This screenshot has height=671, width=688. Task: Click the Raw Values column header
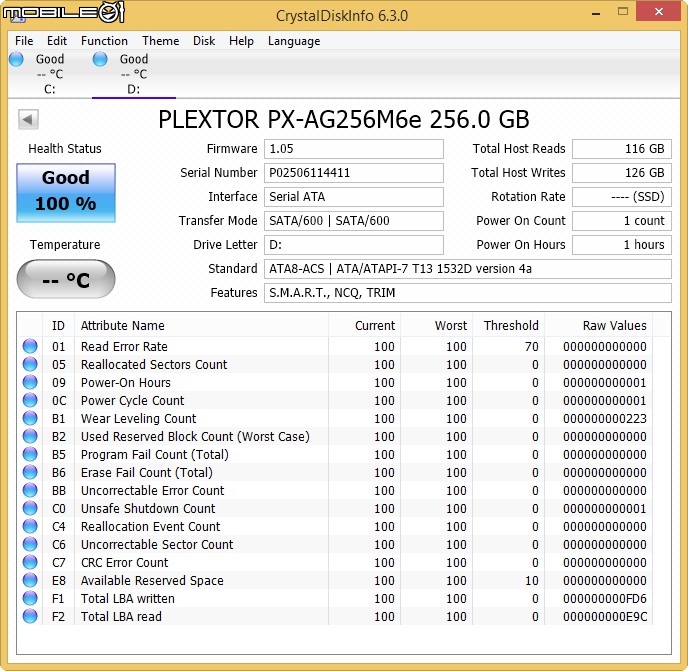tap(598, 326)
